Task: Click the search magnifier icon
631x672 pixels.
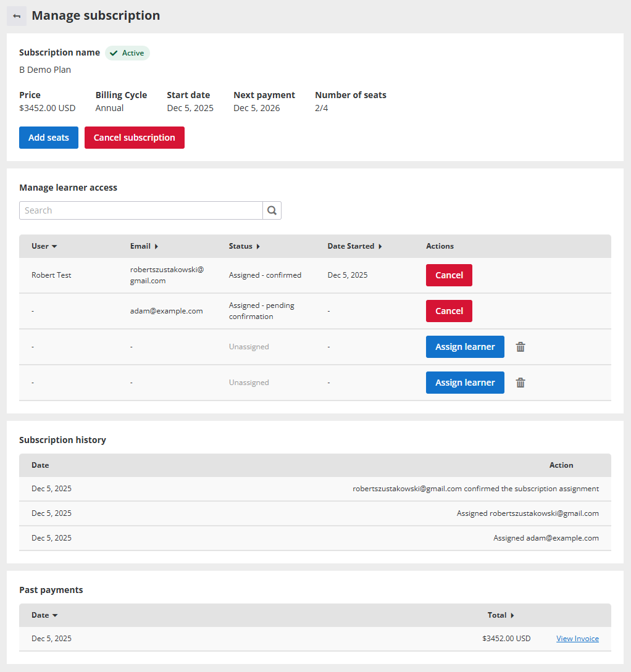Action: point(272,210)
